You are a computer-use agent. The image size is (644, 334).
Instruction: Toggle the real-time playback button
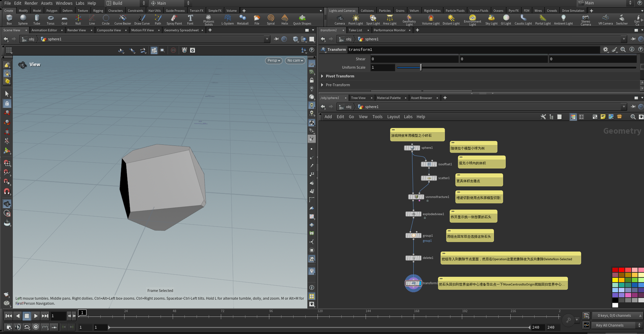[36, 327]
